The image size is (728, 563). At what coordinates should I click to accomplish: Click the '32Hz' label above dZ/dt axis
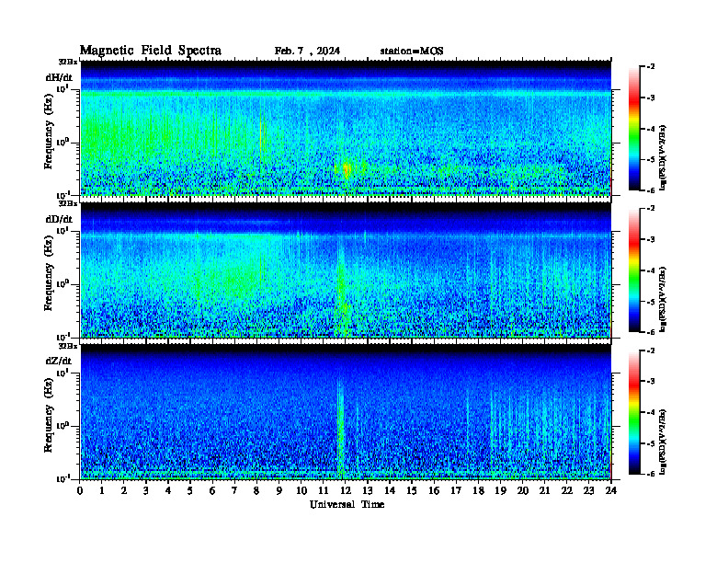click(67, 346)
